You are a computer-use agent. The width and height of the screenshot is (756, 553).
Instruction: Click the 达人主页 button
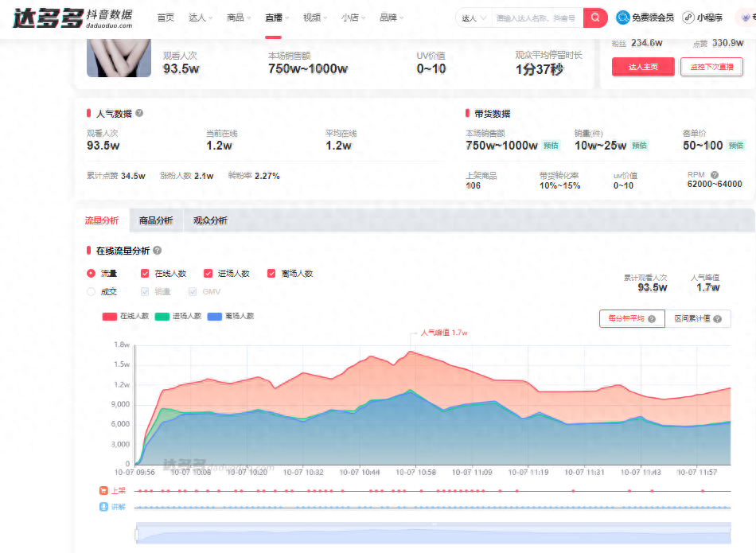pyautogui.click(x=643, y=68)
